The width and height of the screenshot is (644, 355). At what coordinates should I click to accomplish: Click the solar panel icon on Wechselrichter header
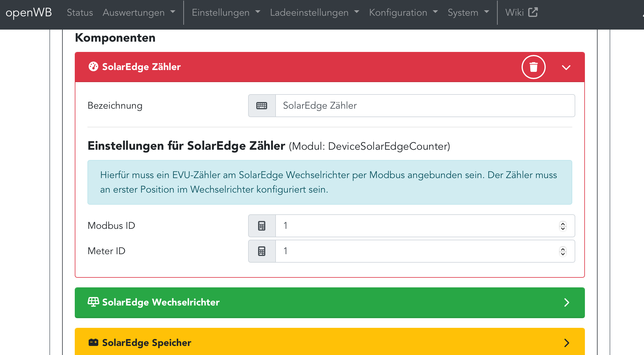[93, 302]
